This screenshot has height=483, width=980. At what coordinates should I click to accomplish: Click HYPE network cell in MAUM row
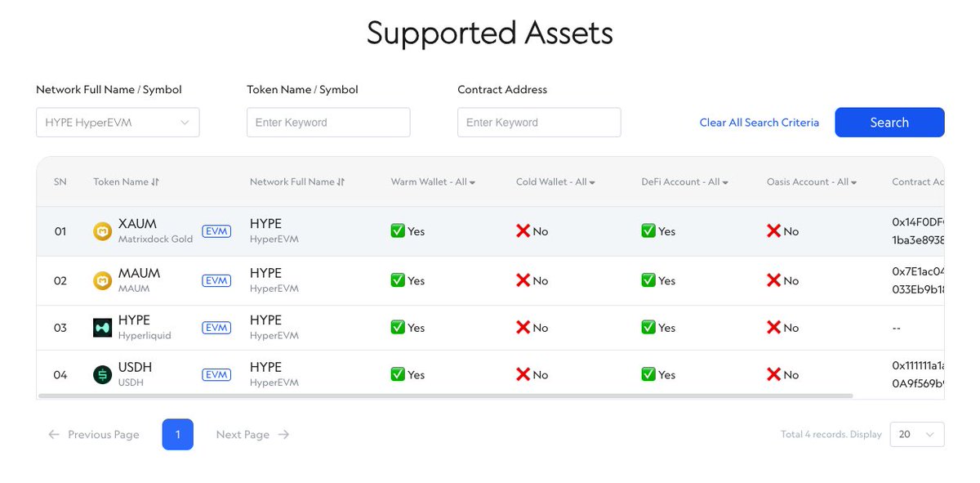274,280
